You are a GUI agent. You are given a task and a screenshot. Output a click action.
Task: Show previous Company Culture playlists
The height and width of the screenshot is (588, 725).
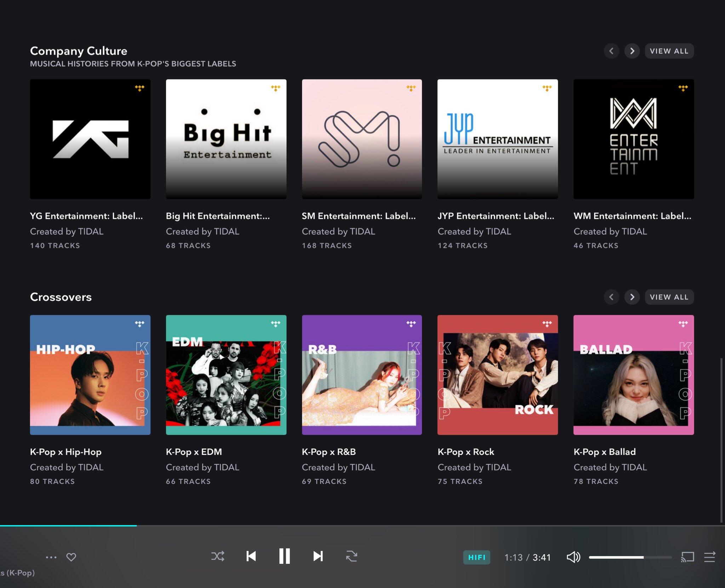(611, 51)
